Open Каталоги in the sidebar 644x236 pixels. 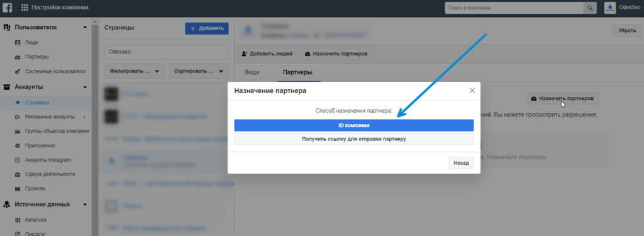[x=35, y=220]
